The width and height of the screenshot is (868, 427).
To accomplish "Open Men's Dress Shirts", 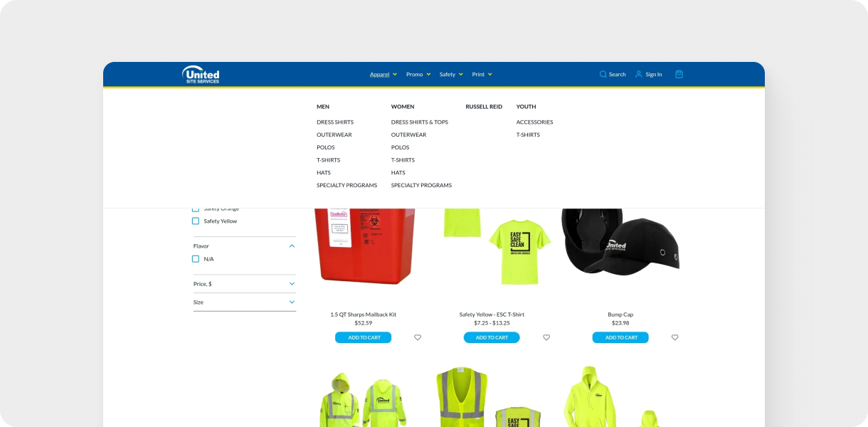I will 335,122.
